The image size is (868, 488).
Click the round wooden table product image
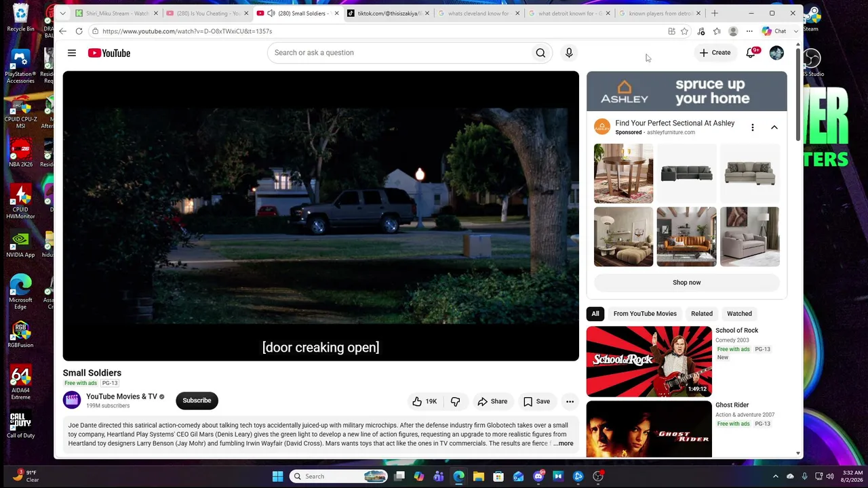(x=624, y=174)
